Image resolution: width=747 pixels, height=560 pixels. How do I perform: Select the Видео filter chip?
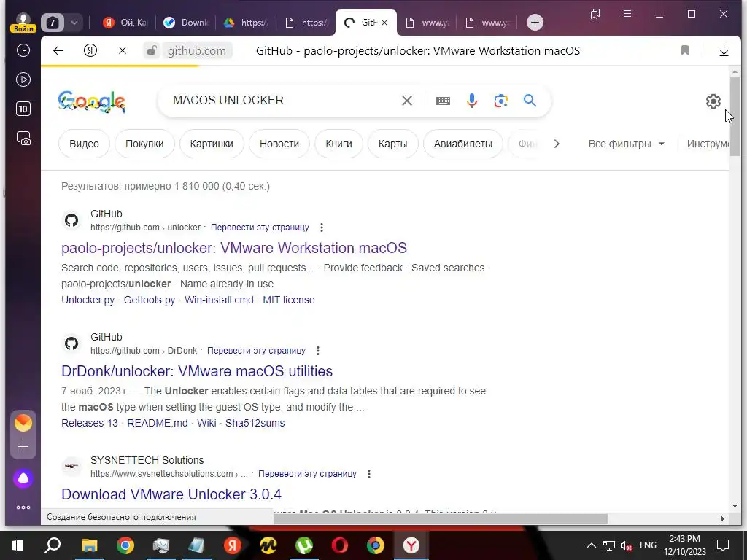(85, 144)
